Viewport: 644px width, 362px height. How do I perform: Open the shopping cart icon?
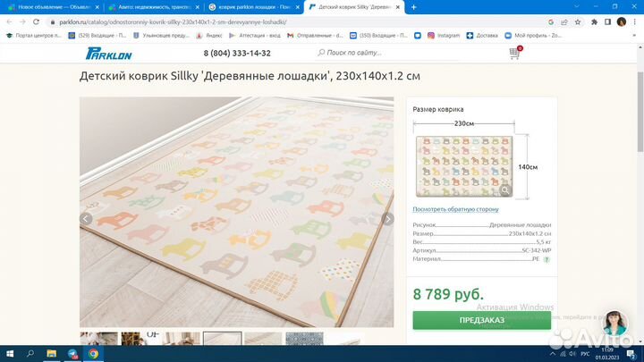[x=514, y=53]
